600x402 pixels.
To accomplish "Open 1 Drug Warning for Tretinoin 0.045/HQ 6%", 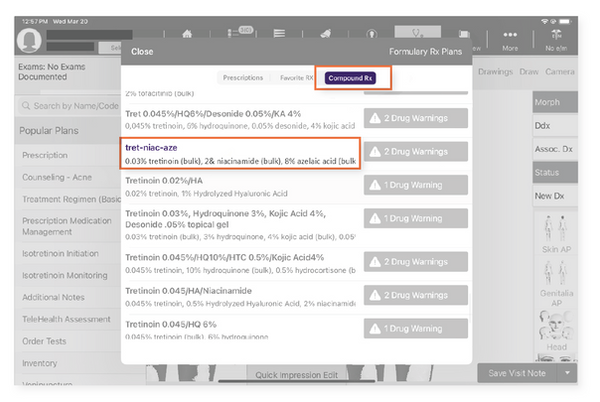I will pyautogui.click(x=416, y=329).
